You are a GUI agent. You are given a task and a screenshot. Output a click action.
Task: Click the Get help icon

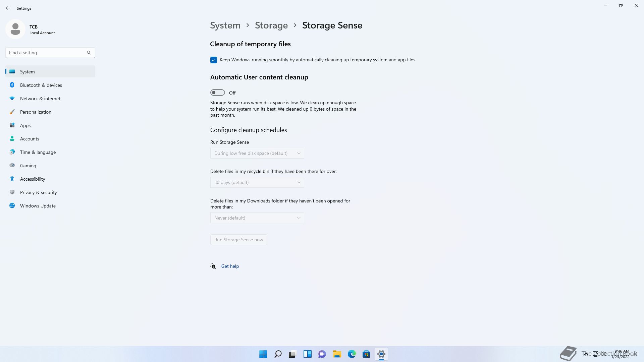pyautogui.click(x=213, y=266)
